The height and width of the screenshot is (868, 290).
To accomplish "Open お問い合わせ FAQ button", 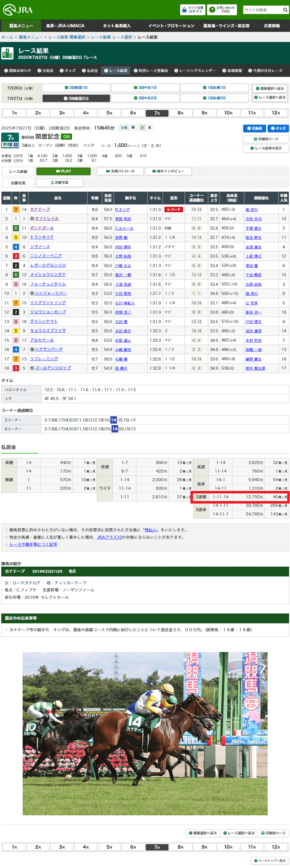I will [223, 10].
